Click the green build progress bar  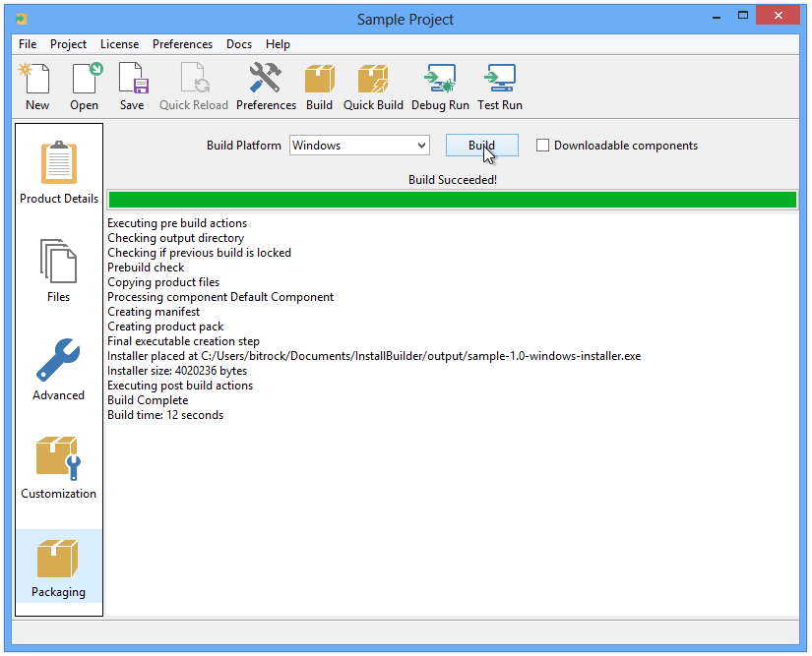[452, 200]
